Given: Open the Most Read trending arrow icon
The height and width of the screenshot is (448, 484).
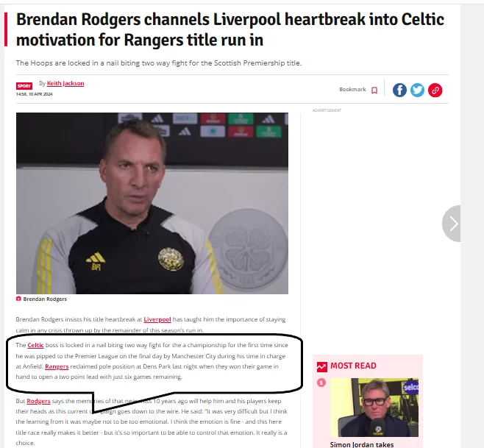Looking at the screenshot, I should [322, 366].
